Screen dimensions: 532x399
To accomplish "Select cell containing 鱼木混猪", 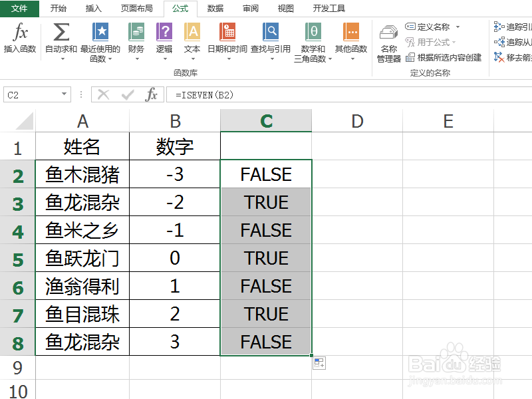I will coord(82,174).
